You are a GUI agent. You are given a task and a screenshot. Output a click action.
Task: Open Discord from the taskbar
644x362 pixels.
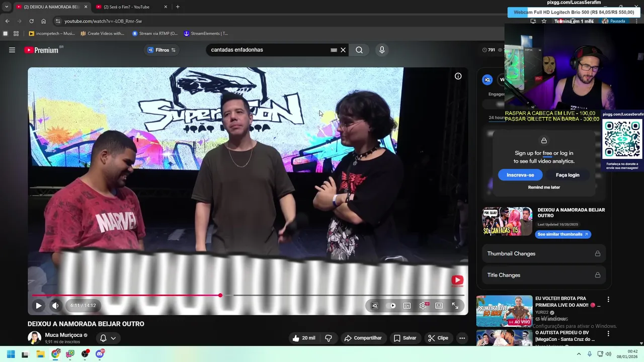[x=100, y=354]
